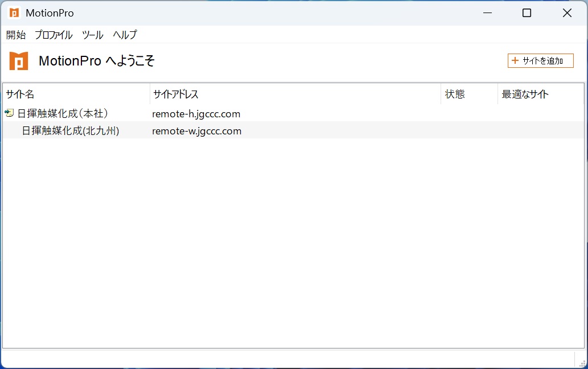Click the site icon beside 日揮触媒化成(本社)
The image size is (588, 369).
click(x=9, y=113)
